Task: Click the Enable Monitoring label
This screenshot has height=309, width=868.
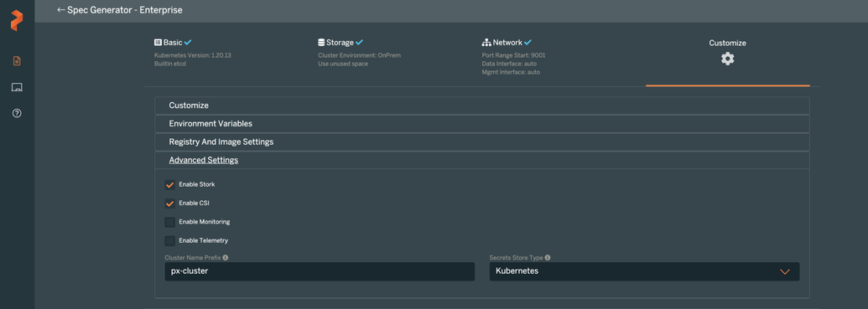Action: click(x=205, y=222)
